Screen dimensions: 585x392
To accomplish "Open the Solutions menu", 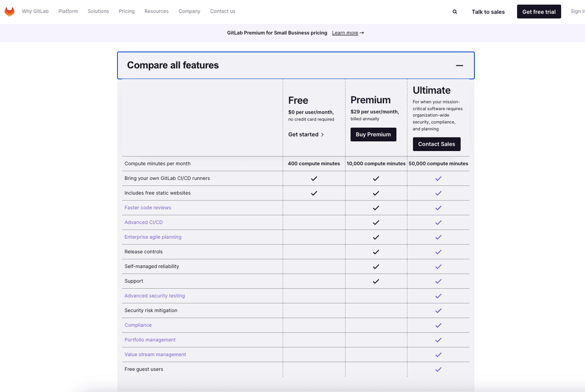I will coord(98,11).
